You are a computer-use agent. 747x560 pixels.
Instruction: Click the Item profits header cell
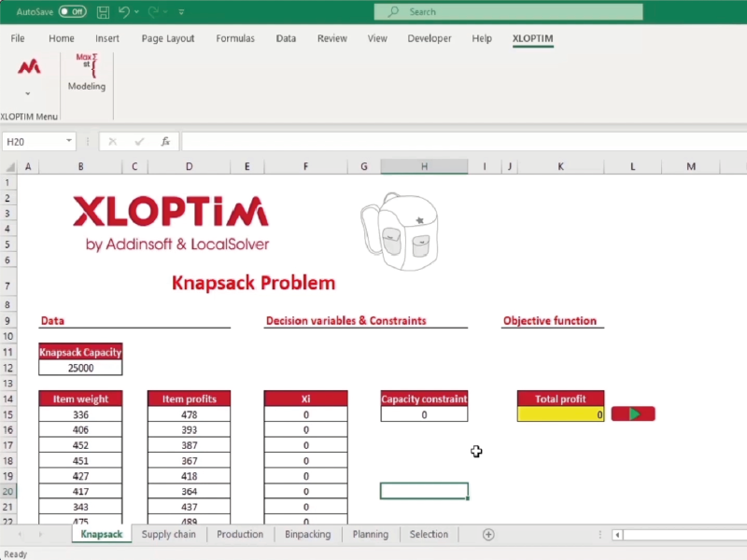click(190, 399)
